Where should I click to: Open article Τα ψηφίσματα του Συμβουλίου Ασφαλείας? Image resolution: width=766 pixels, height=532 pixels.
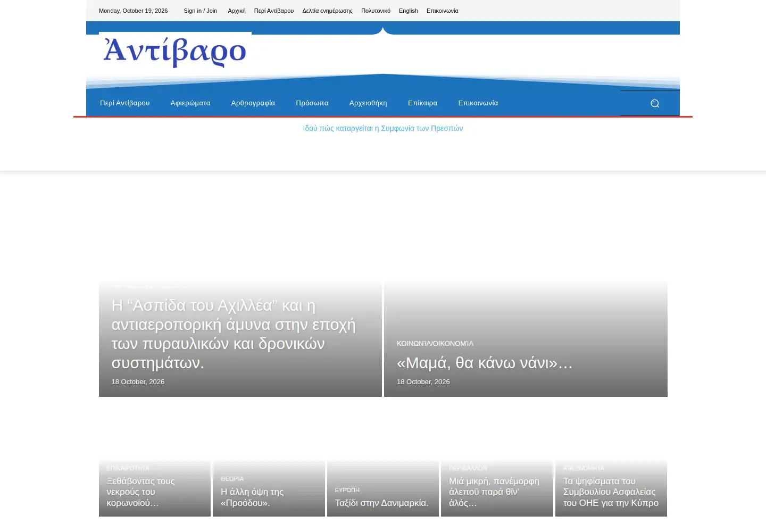point(611,492)
